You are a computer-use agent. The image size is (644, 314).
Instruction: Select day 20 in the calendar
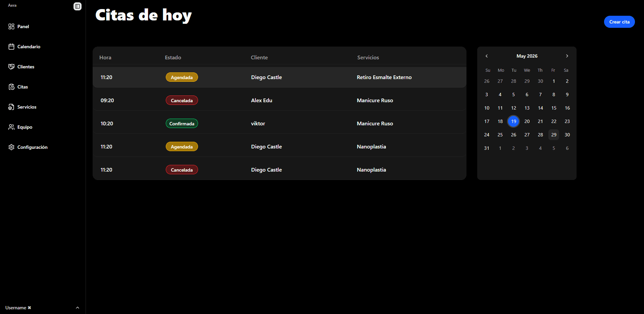[x=527, y=121]
